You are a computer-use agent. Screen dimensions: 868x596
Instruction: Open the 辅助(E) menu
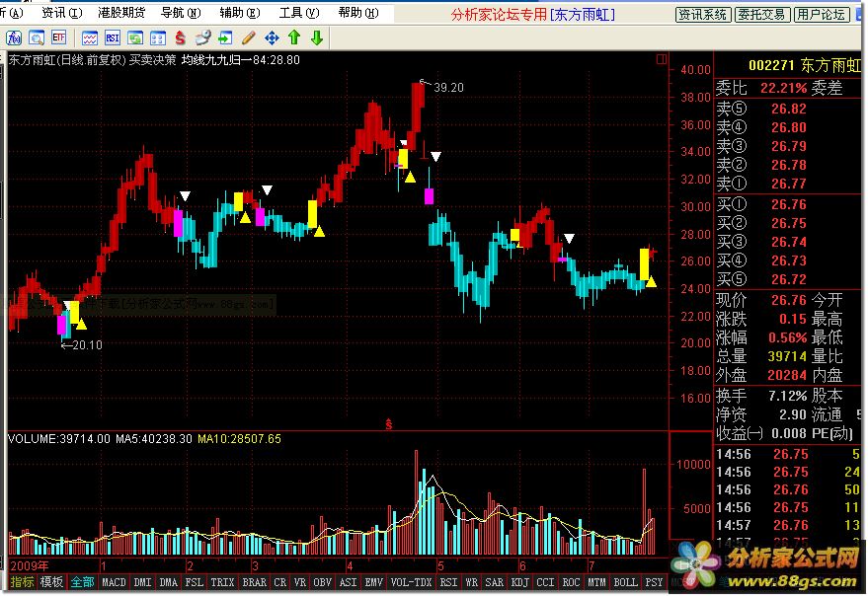(x=240, y=12)
